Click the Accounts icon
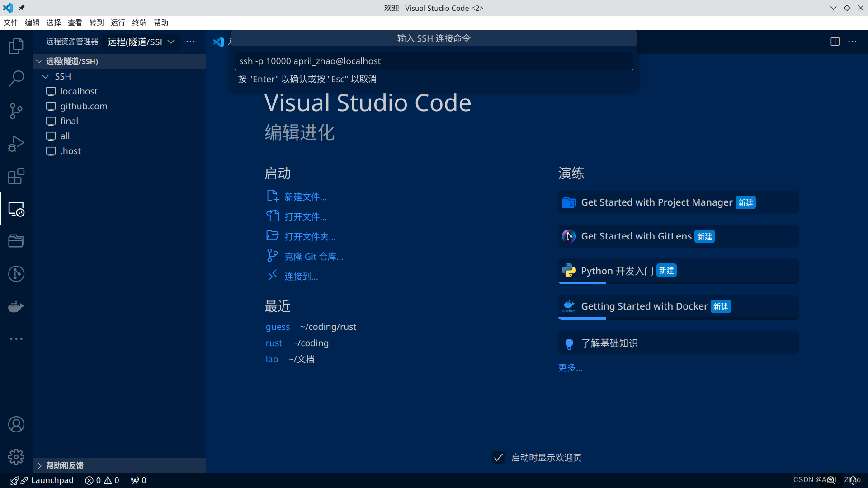The width and height of the screenshot is (868, 488). coord(16,424)
